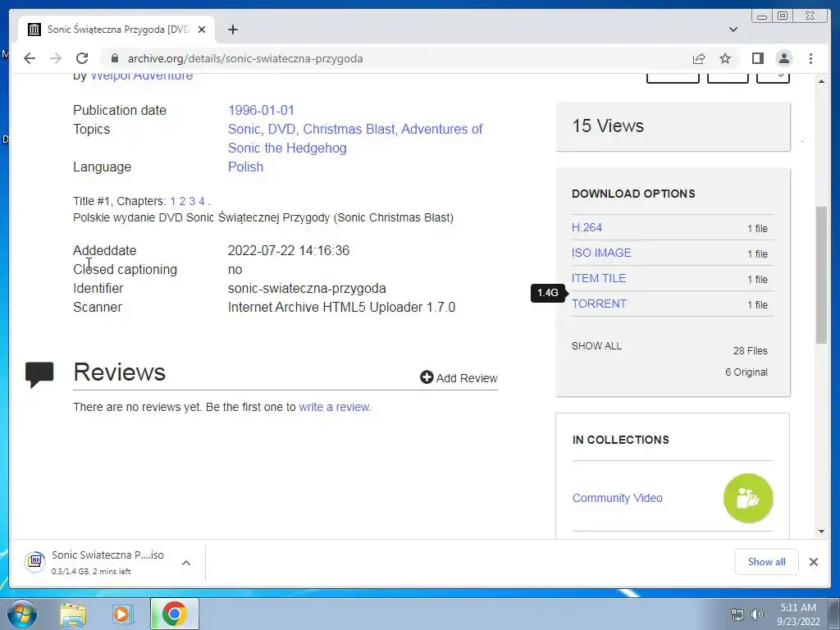Image resolution: width=840 pixels, height=630 pixels.
Task: View site security lock info
Action: pyautogui.click(x=115, y=58)
